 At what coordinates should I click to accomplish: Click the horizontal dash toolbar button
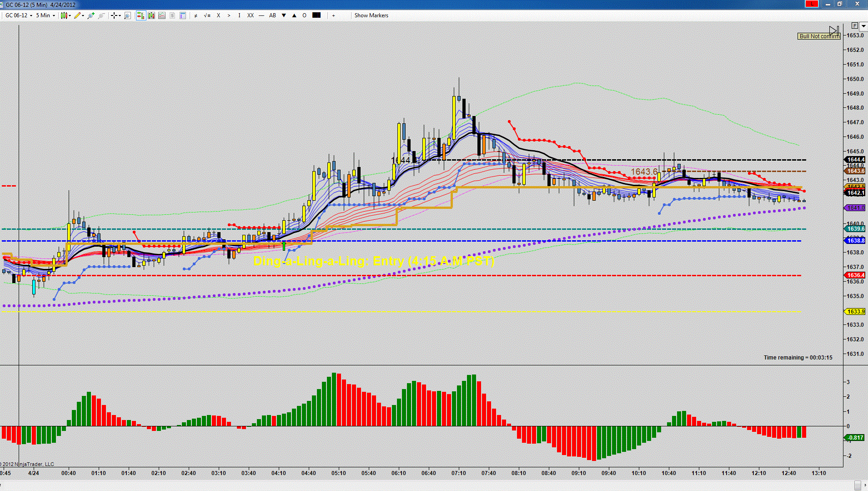[x=261, y=15]
